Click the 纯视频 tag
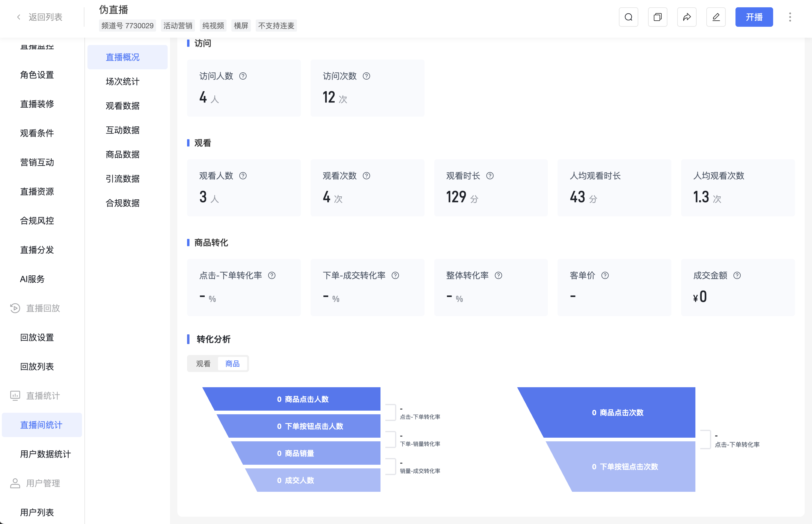Screen dimensions: 812x524 pos(213,26)
